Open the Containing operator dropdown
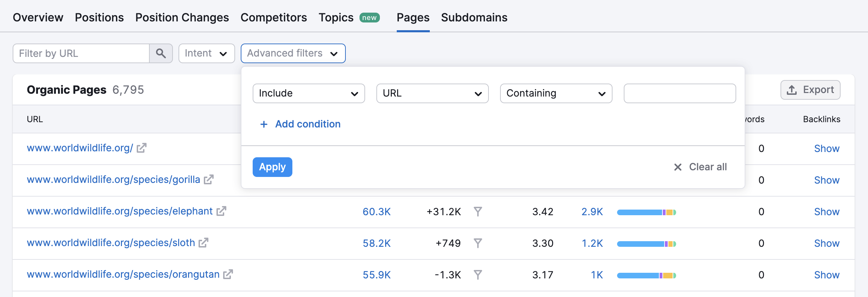The width and height of the screenshot is (868, 297). coord(556,93)
